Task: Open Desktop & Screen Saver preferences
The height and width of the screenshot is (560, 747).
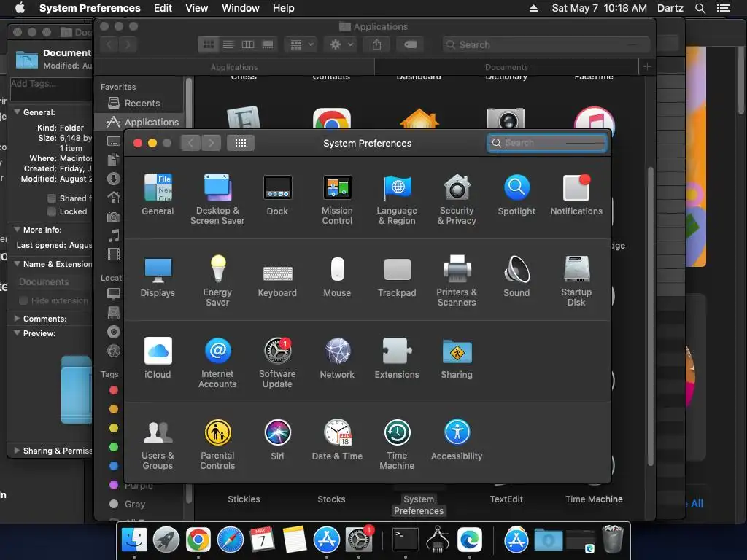Action: coord(217,200)
